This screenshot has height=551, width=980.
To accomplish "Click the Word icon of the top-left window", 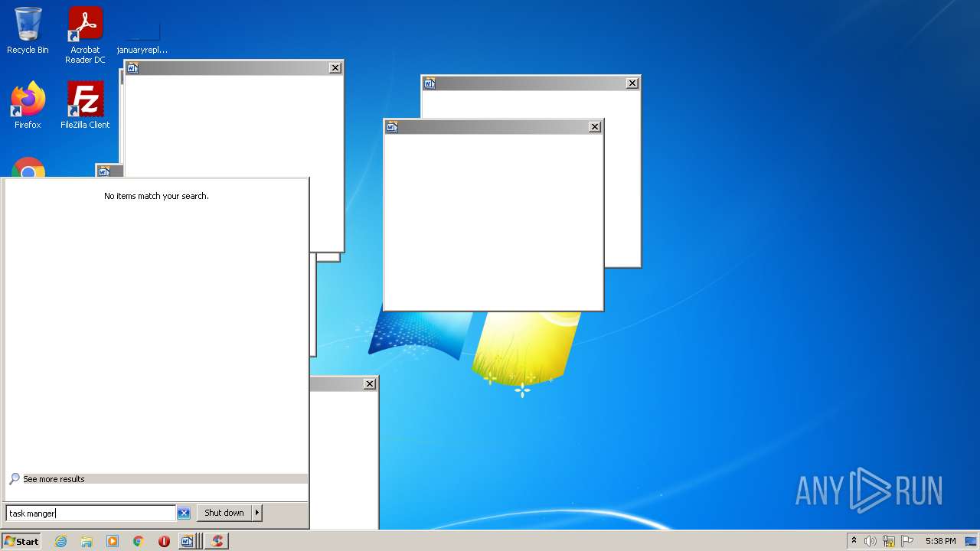I will click(132, 68).
